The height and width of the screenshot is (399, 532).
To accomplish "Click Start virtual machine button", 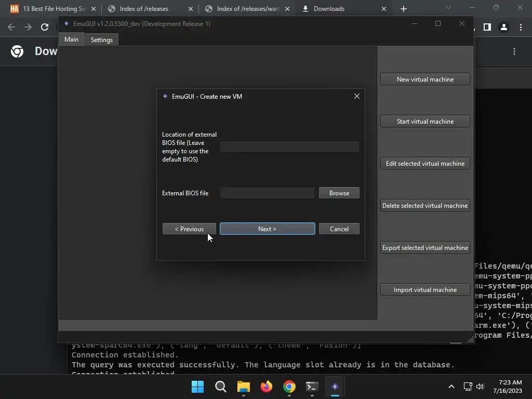I will (x=425, y=121).
